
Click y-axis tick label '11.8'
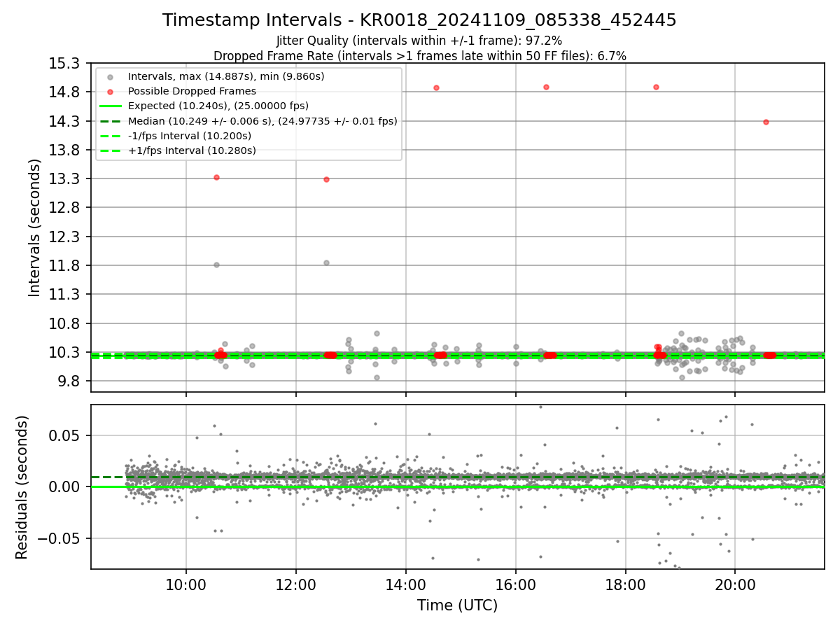point(66,266)
